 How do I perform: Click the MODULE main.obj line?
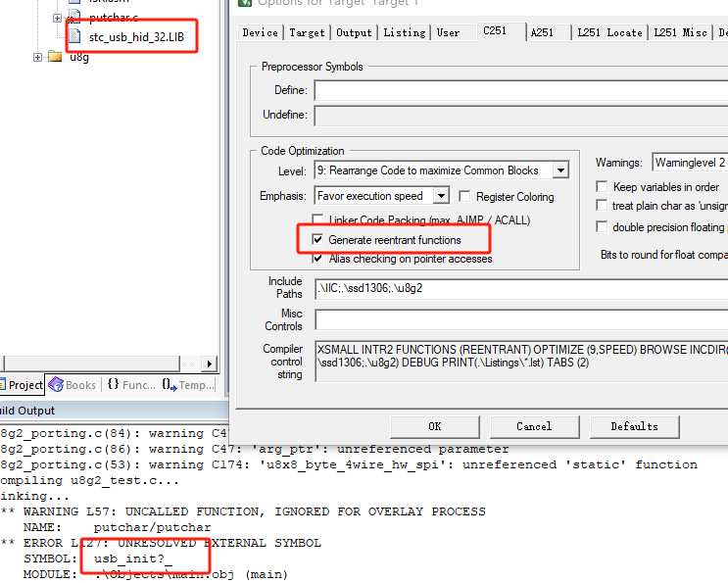156,574
